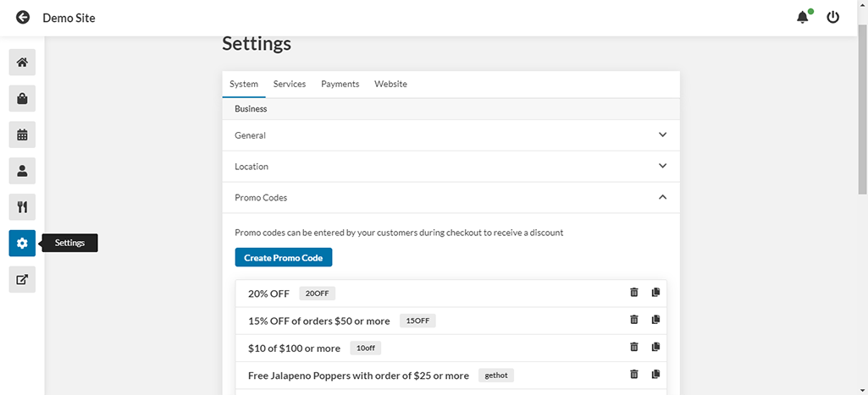This screenshot has width=868, height=395.
Task: Open the $10 of $100 or more row
Action: [x=451, y=348]
